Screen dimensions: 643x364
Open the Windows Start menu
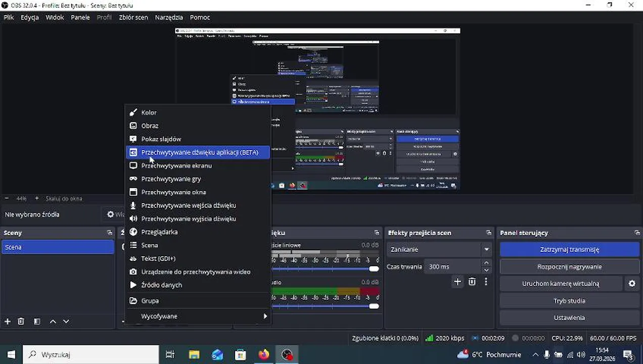click(x=11, y=354)
